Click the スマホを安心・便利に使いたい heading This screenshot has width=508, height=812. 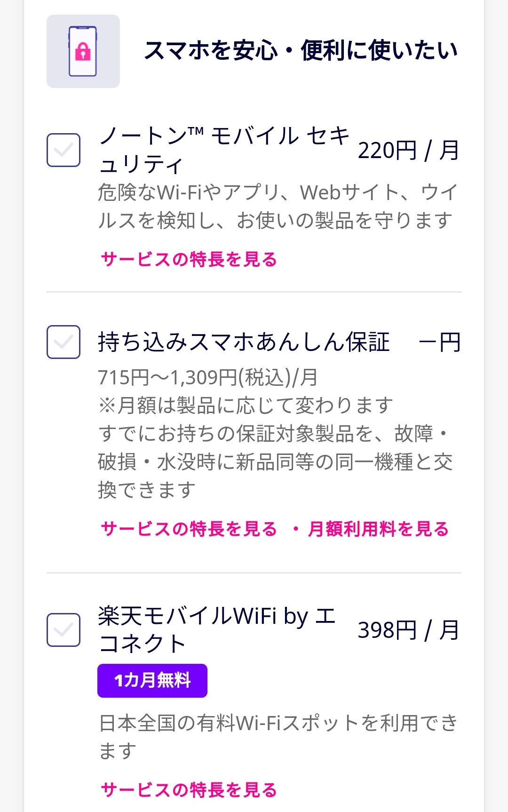(301, 51)
